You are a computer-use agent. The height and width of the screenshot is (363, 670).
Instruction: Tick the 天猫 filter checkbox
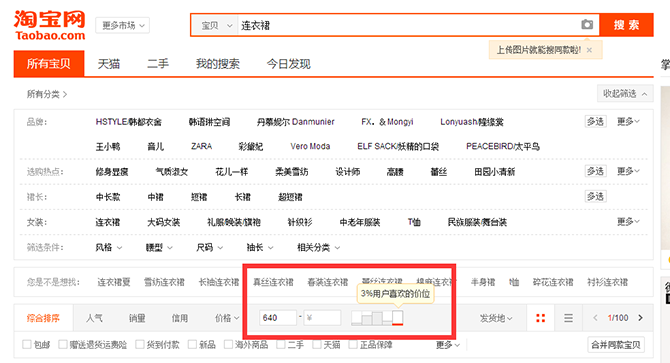click(x=317, y=344)
